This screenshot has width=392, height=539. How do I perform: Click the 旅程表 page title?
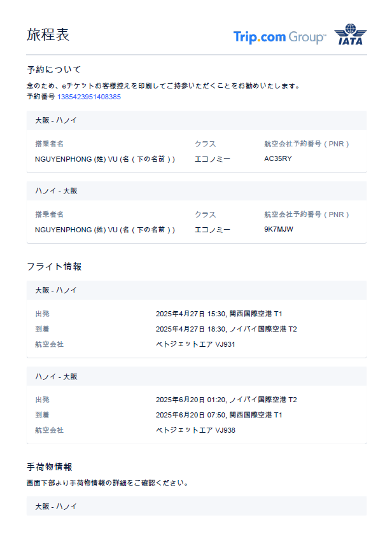tap(48, 35)
